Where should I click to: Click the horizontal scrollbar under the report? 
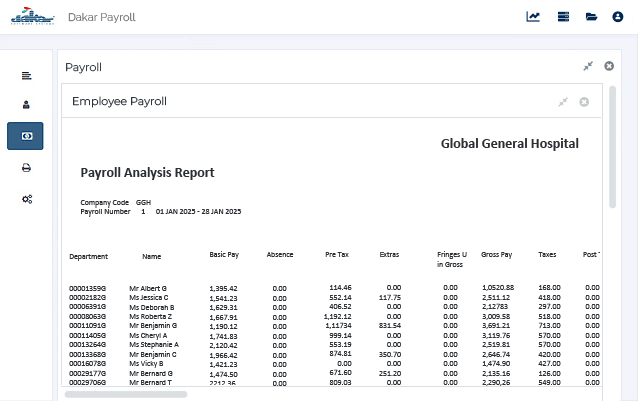126,394
